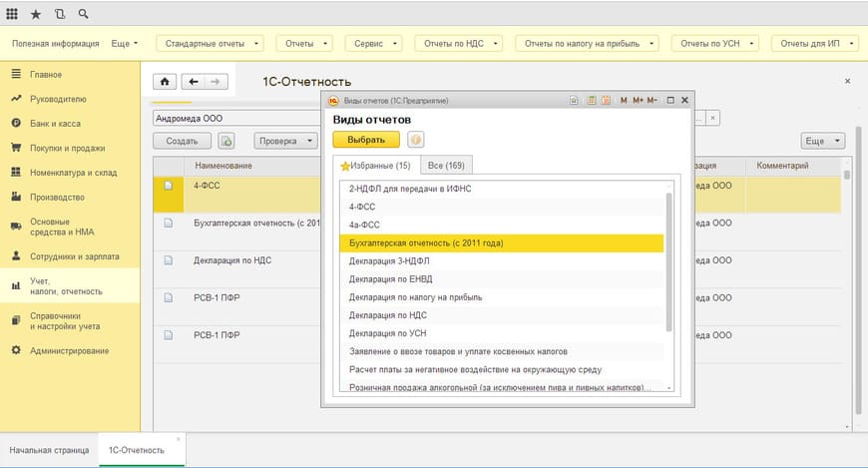Expand Отчеты для ИП dropdown
Viewport: 868px width, 468px height.
click(x=815, y=44)
